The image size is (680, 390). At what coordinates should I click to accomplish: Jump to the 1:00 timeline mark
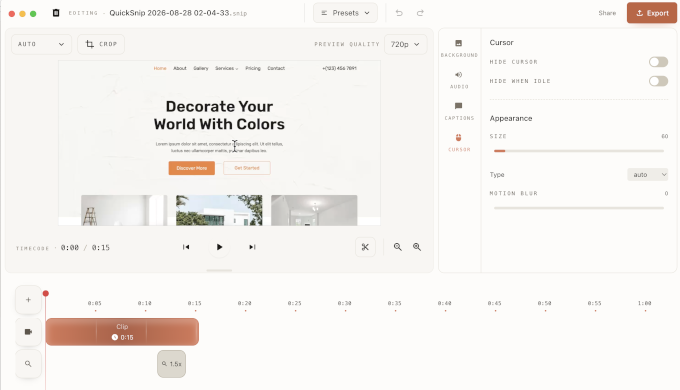tap(644, 303)
